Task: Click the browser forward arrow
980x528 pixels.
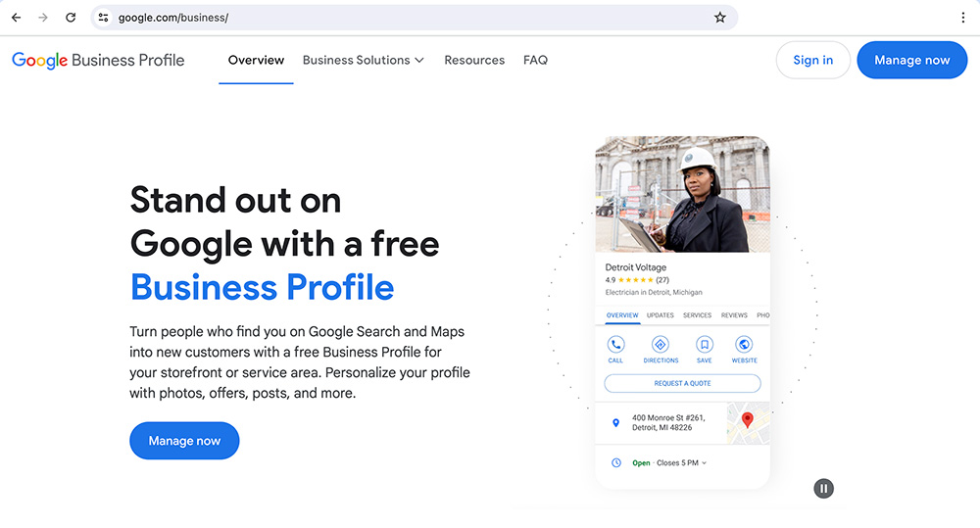Action: 43,18
